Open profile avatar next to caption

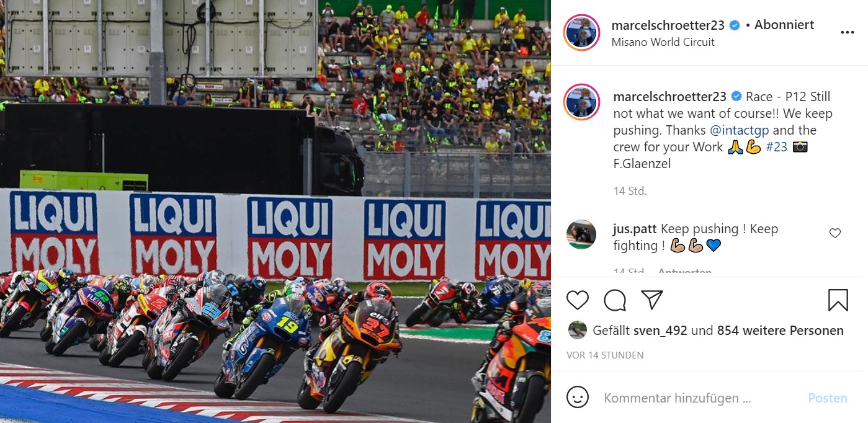pyautogui.click(x=582, y=102)
